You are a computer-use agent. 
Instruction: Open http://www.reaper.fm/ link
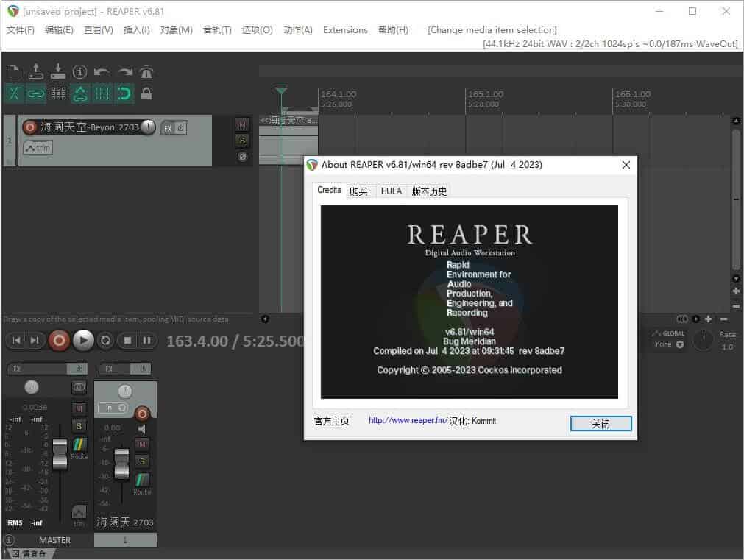point(408,420)
